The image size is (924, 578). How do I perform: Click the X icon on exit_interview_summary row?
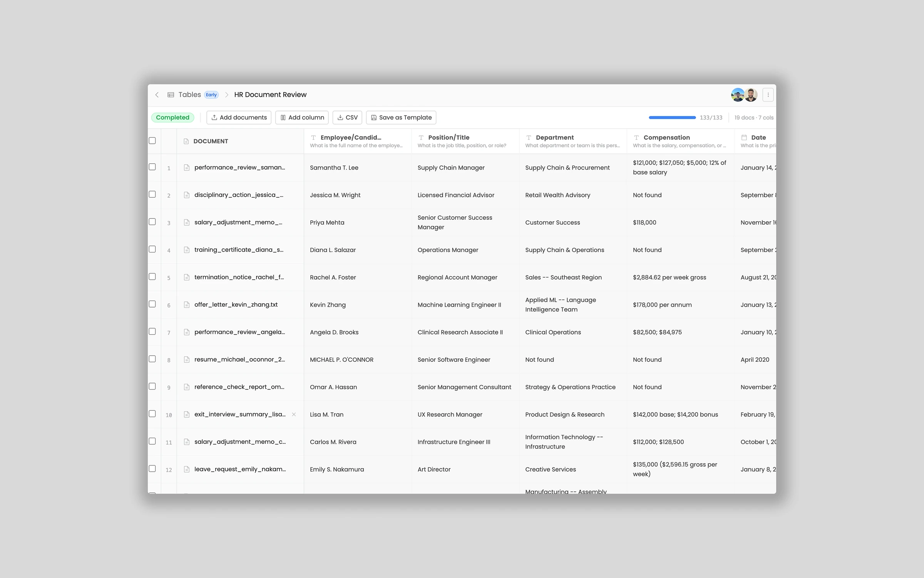coord(294,414)
